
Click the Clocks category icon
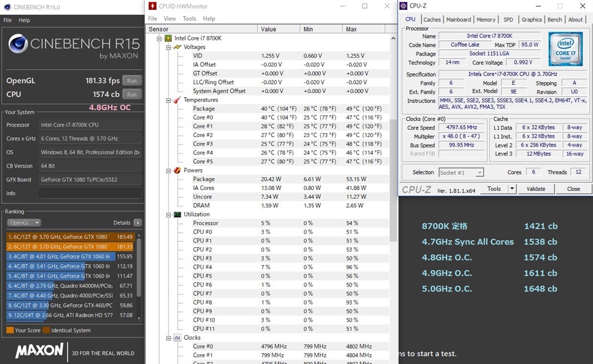177,337
